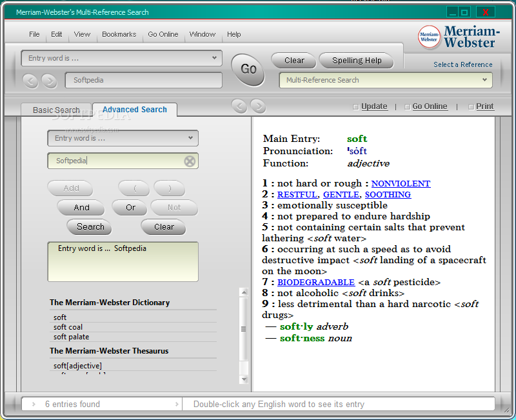The height and width of the screenshot is (420, 516).
Task: Open the Help menu
Action: 233,34
